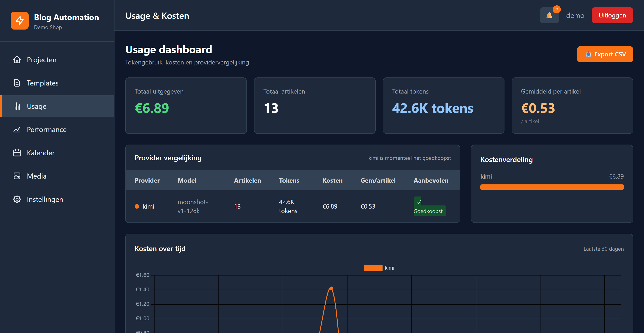Open Instellingen settings
The image size is (644, 333).
click(x=57, y=199)
